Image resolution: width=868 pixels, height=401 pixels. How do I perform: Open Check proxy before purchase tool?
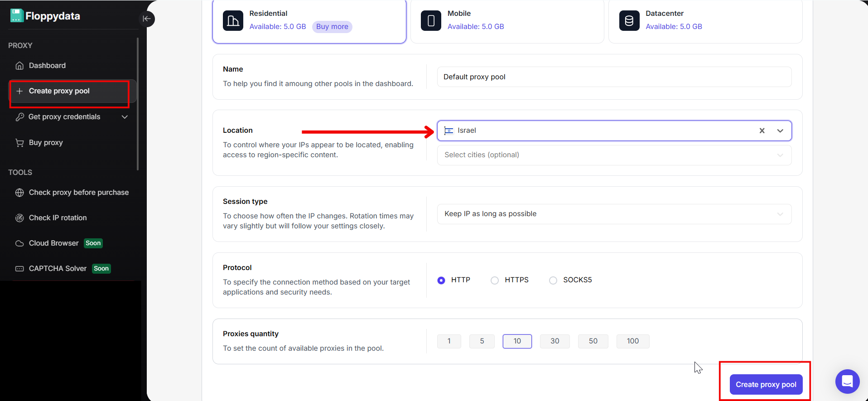[78, 193]
